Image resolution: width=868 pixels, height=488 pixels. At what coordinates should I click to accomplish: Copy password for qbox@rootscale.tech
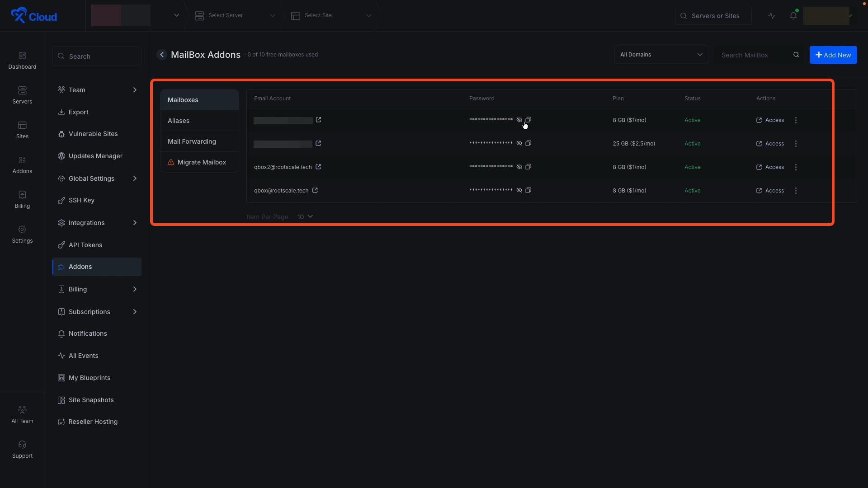click(x=528, y=190)
